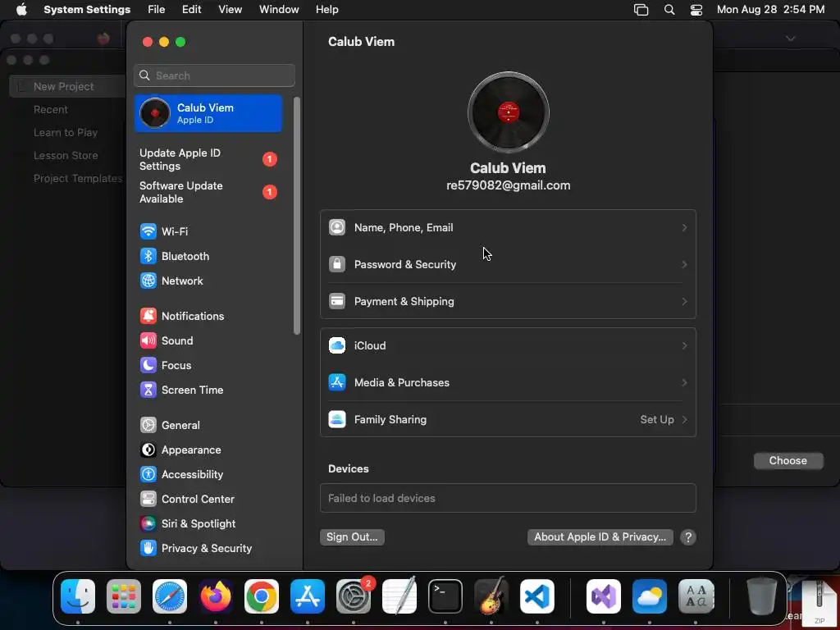
Task: Click the Name, Phone, Email person icon
Action: coord(337,228)
